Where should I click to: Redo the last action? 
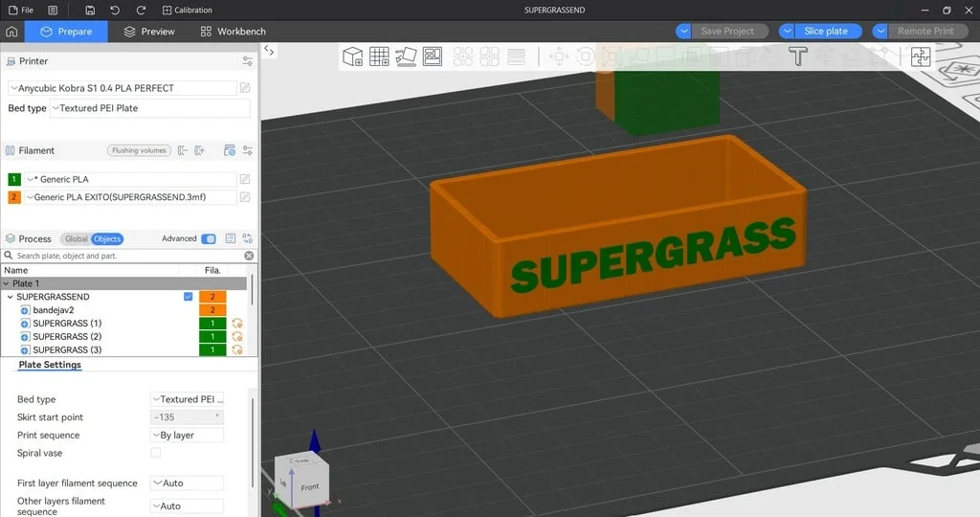(x=142, y=10)
